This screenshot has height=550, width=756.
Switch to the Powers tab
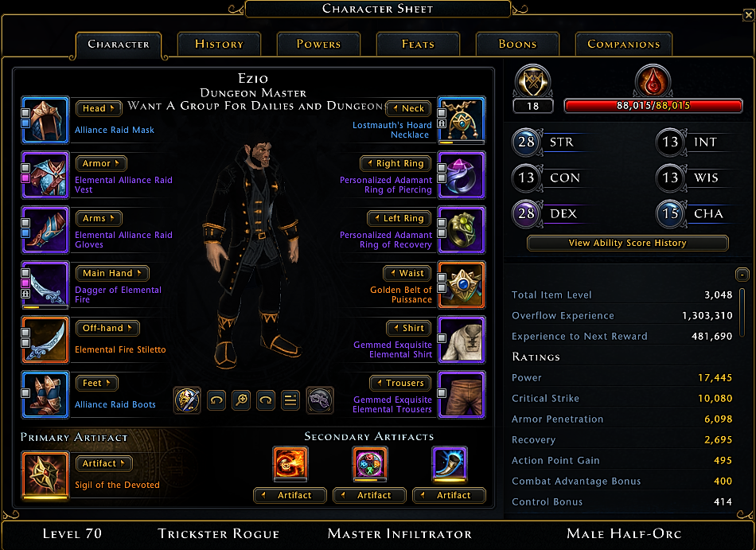point(318,44)
